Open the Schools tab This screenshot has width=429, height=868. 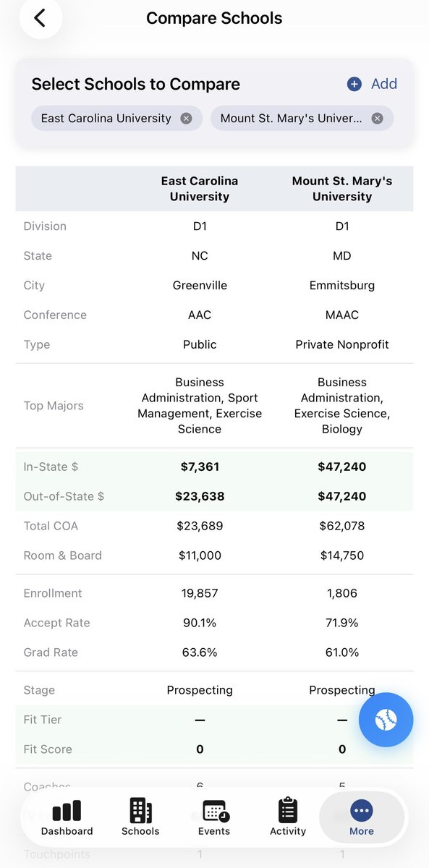click(140, 817)
